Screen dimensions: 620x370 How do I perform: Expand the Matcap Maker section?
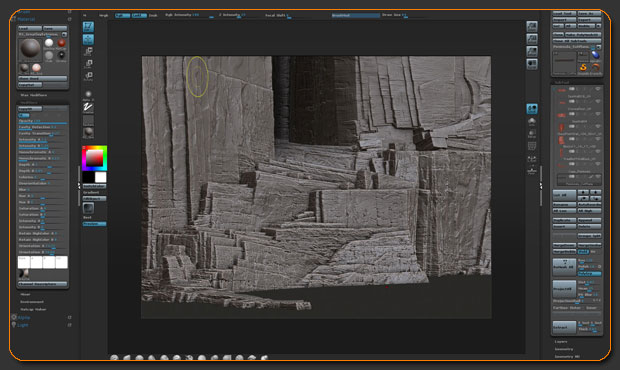pyautogui.click(x=33, y=310)
